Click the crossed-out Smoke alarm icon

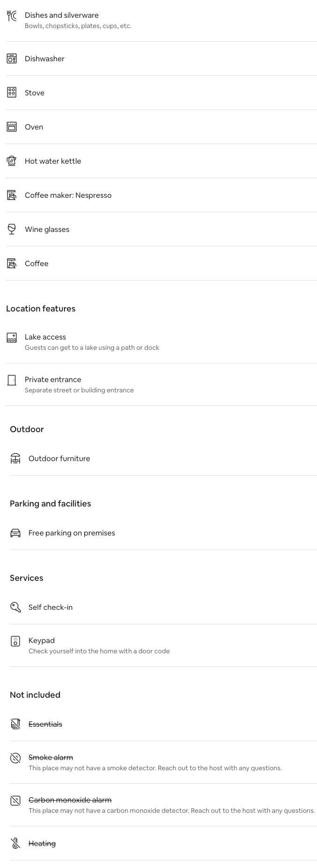[x=15, y=758]
